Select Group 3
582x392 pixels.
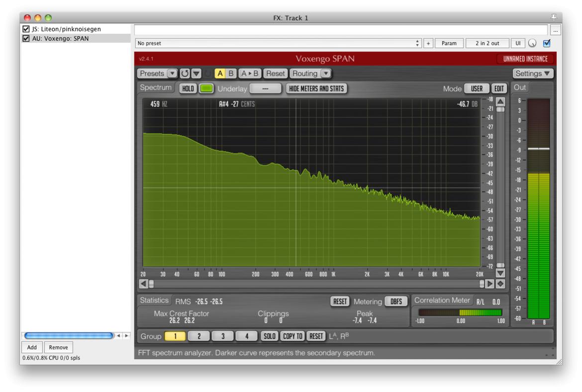coord(223,336)
